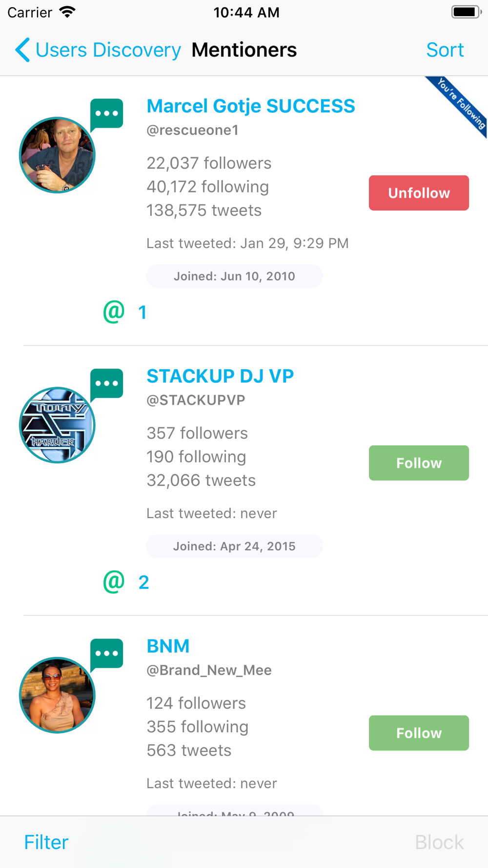Viewport: 488px width, 868px height.
Task: Open the Marcel Gotje SUCCESS name link
Action: (x=251, y=106)
